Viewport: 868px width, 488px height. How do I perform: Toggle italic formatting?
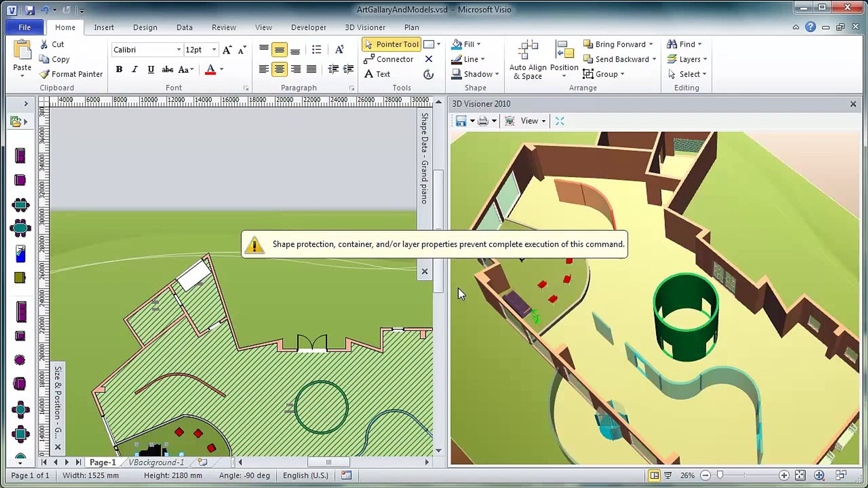(x=134, y=69)
